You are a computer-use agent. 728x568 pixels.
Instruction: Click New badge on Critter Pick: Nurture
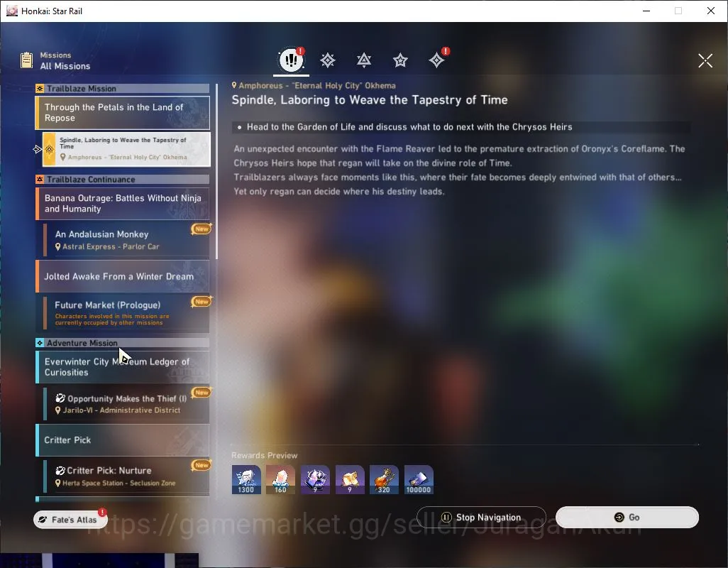tap(202, 465)
